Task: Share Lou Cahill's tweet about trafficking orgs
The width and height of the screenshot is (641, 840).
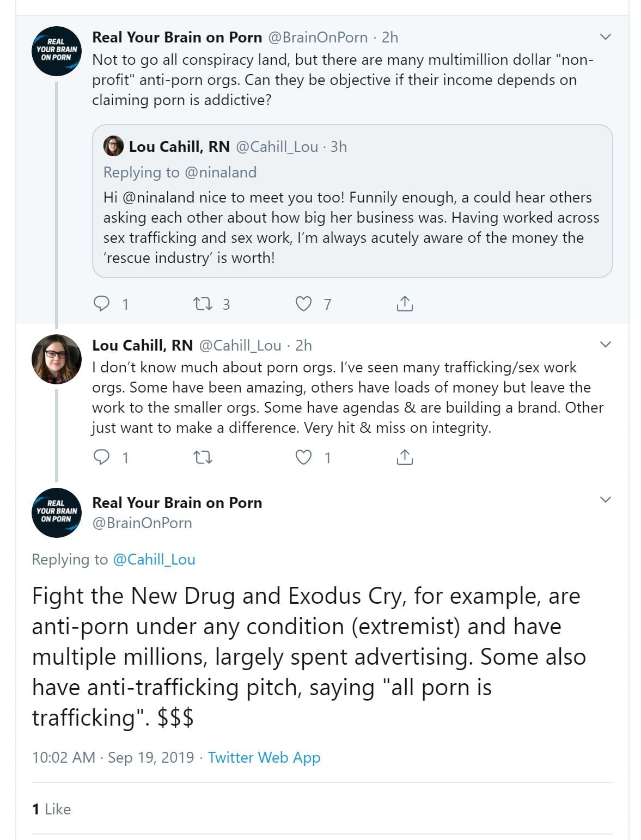Action: (x=405, y=457)
